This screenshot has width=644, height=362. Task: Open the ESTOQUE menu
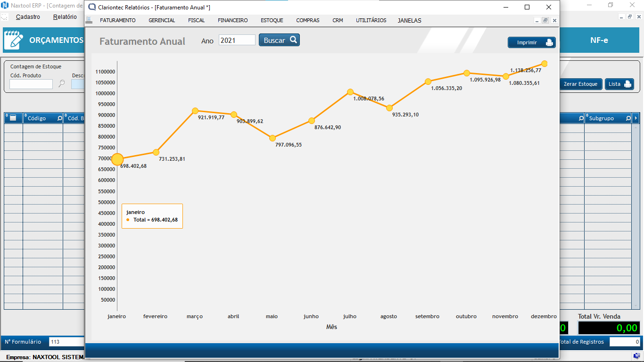pos(272,20)
